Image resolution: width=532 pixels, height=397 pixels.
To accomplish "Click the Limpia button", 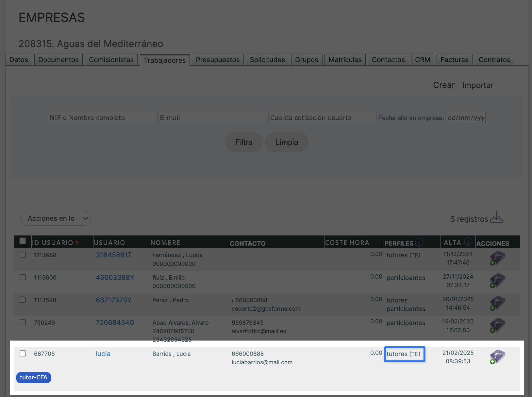I will (x=287, y=142).
